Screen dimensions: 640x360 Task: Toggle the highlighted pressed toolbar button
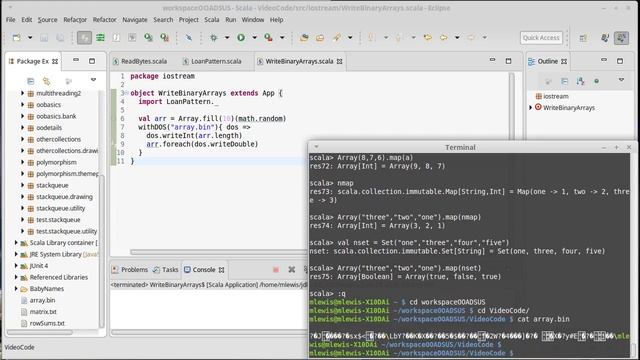84,38
